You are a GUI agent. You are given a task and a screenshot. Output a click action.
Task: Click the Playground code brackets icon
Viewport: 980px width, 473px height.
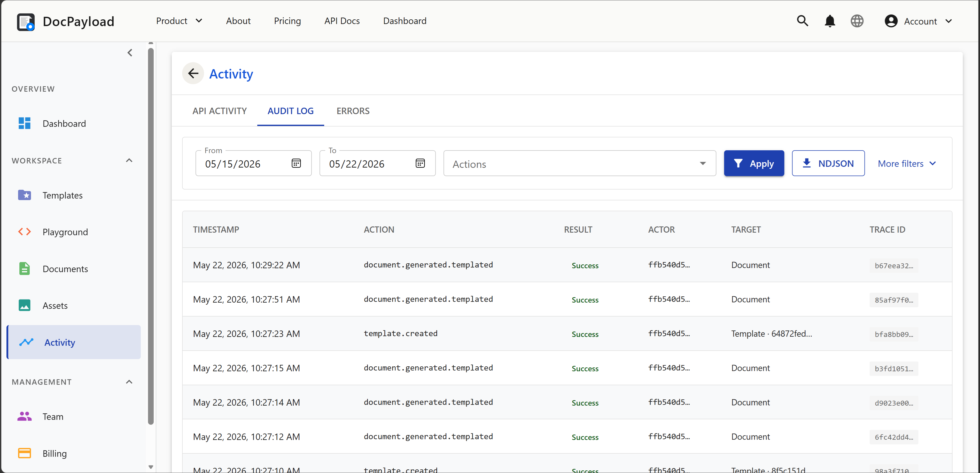coord(25,232)
